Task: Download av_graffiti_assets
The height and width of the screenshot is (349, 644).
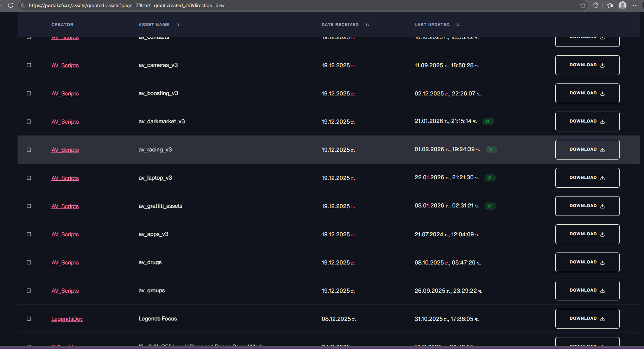Action: (587, 206)
